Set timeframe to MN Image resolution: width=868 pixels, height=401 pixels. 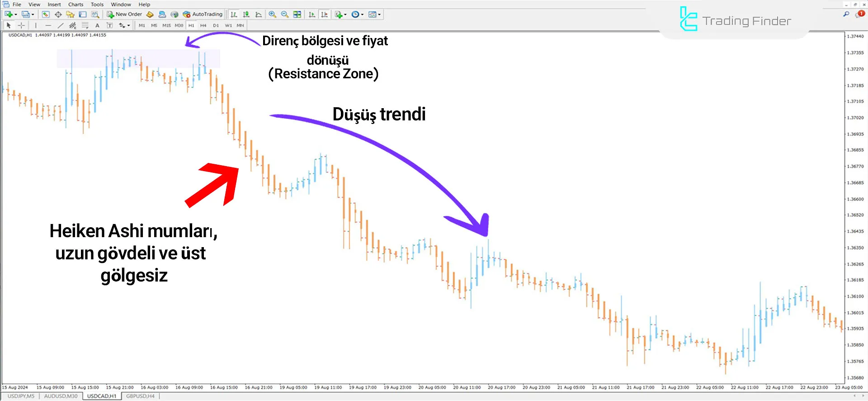click(240, 25)
